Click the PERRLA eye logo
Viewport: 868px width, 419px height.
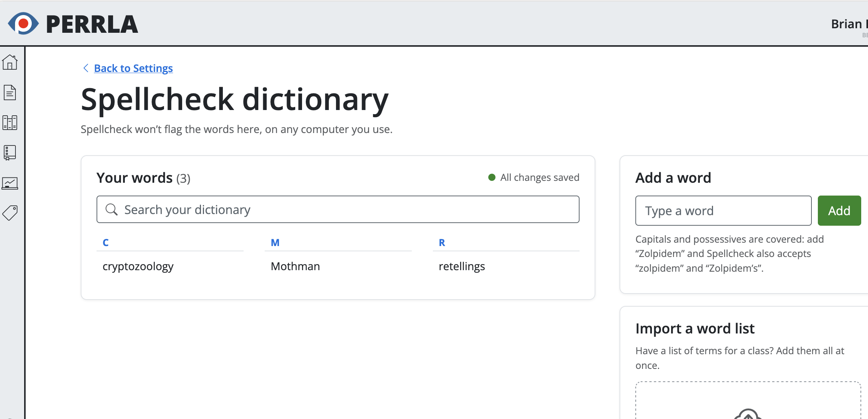tap(23, 23)
